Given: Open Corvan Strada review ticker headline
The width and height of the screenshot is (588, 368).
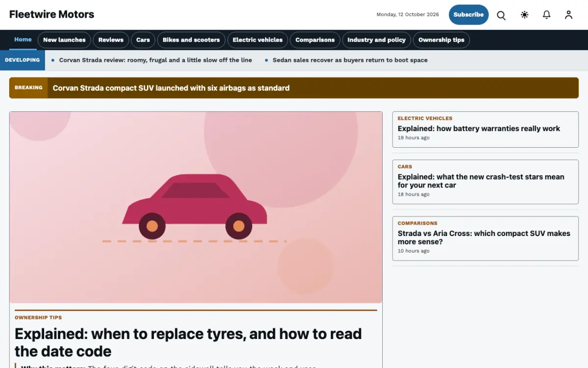Looking at the screenshot, I should [x=155, y=60].
